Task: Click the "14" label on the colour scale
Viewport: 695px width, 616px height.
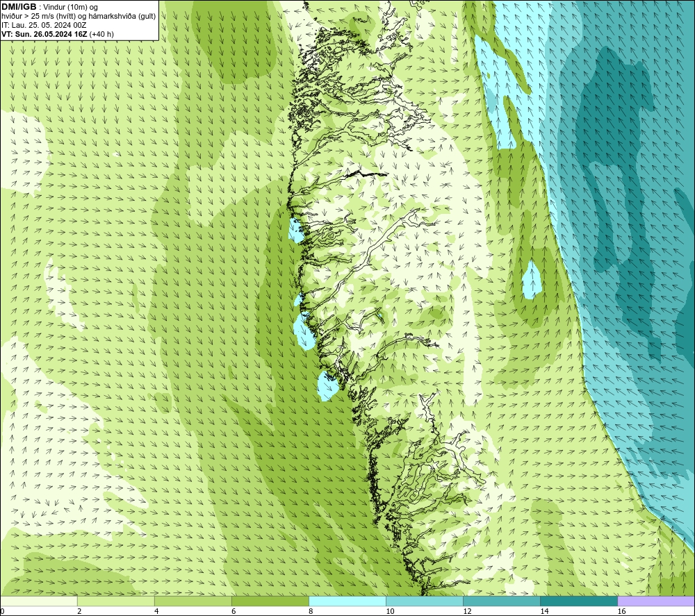Action: click(544, 612)
